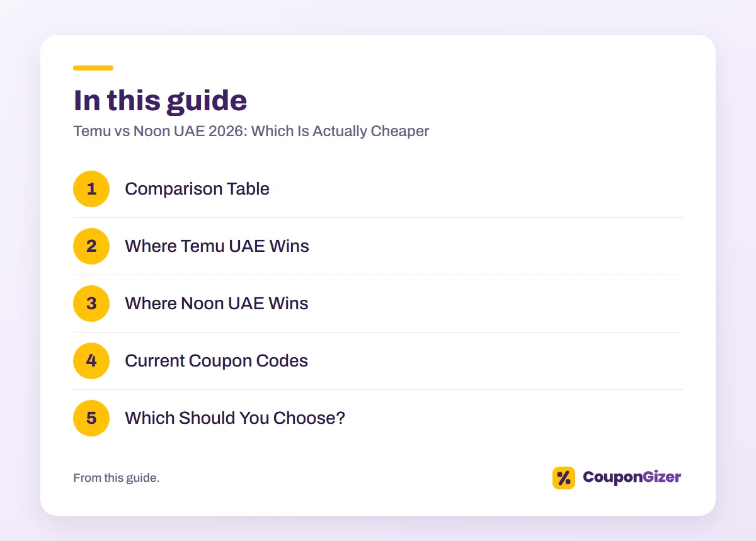This screenshot has width=756, height=541.
Task: Jump to Where Noon UAE Wins
Action: point(217,304)
